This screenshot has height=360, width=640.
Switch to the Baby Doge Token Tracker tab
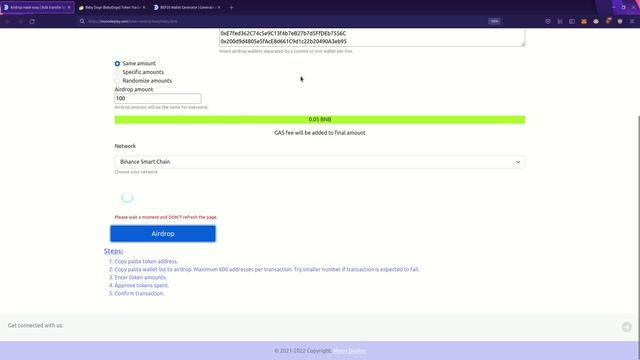click(x=112, y=7)
